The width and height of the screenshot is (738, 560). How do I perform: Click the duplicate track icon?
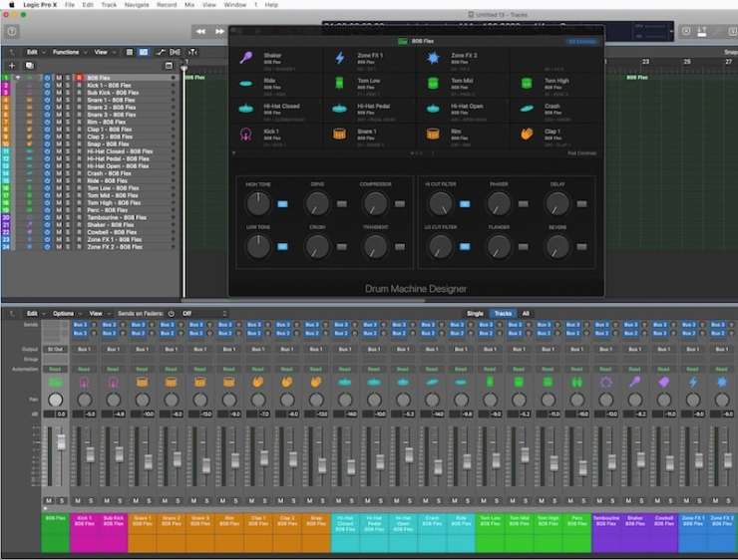pyautogui.click(x=29, y=66)
